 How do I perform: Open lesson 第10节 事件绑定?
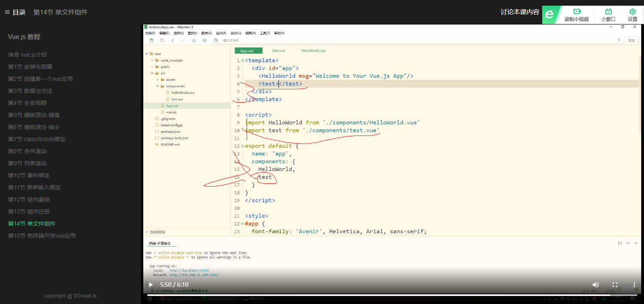29,175
